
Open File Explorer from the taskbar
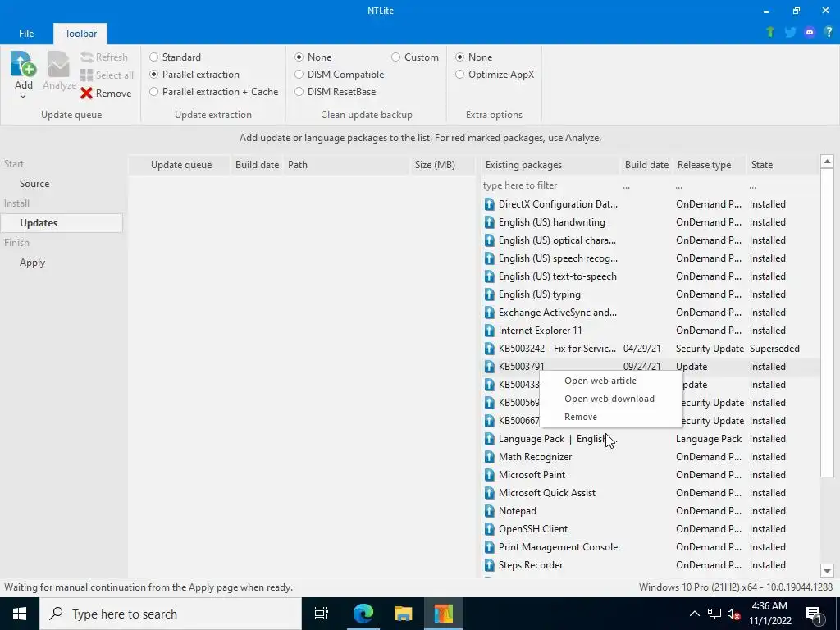click(x=403, y=614)
